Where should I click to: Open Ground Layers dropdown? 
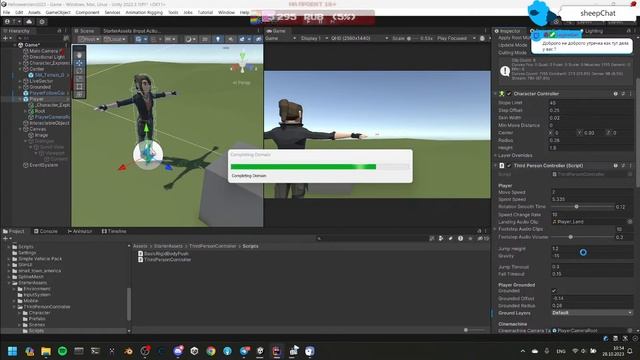coord(591,313)
